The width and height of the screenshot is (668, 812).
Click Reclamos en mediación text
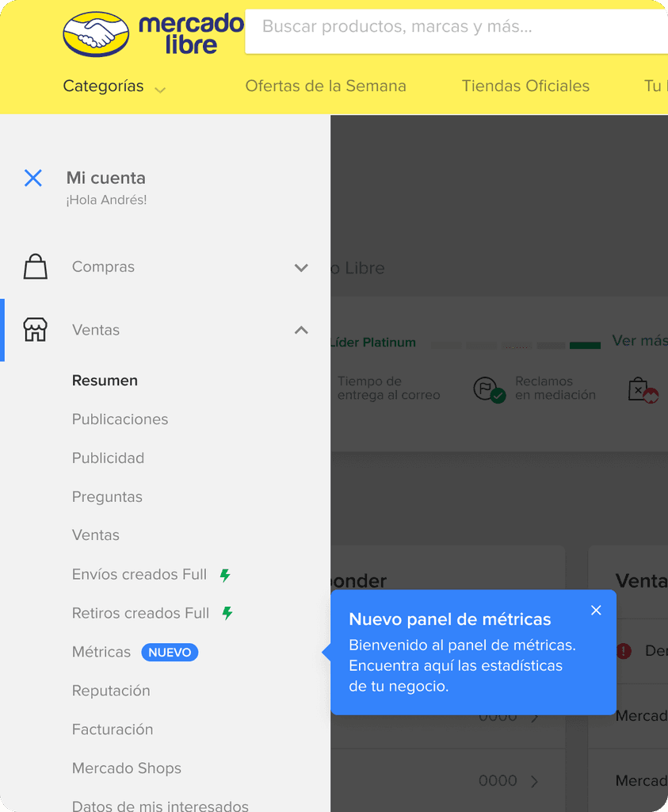coord(555,389)
